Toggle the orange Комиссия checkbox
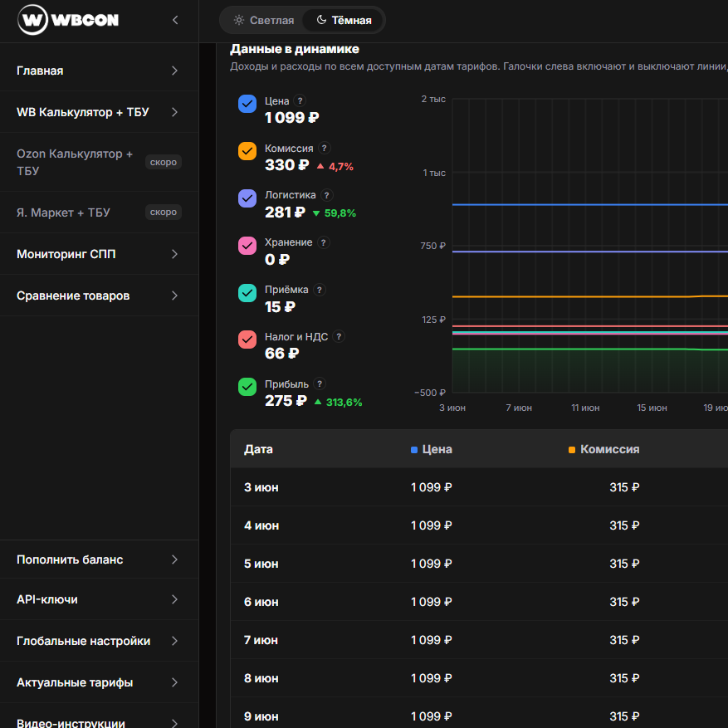Image resolution: width=728 pixels, height=728 pixels. pyautogui.click(x=247, y=151)
